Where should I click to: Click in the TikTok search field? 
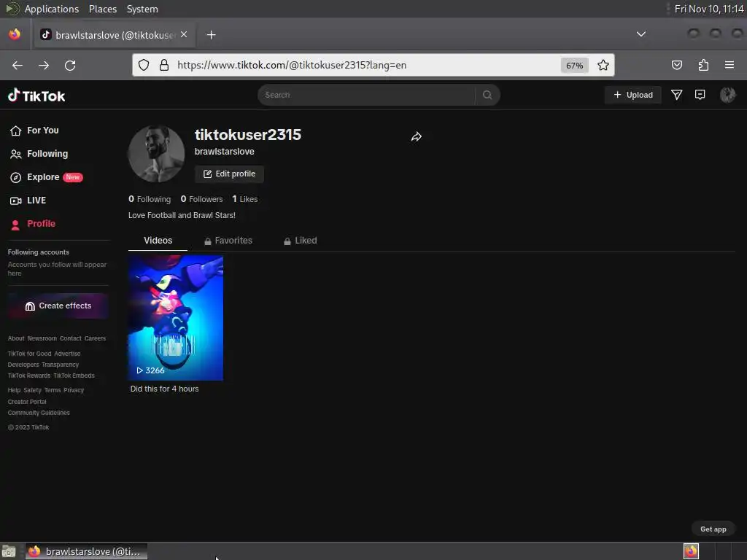(367, 95)
